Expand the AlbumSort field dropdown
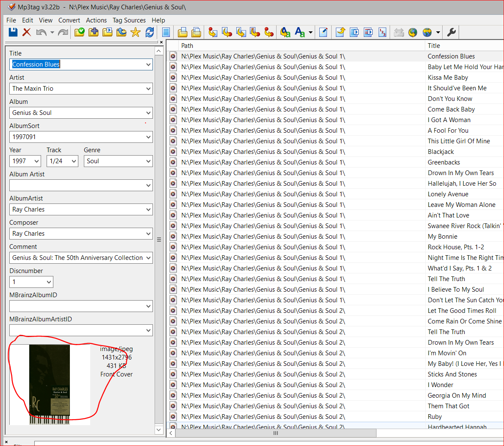The height and width of the screenshot is (446, 504). coord(148,137)
